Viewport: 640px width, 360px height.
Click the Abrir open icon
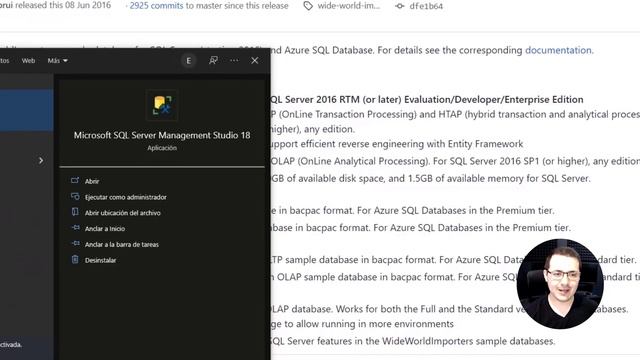[75, 180]
